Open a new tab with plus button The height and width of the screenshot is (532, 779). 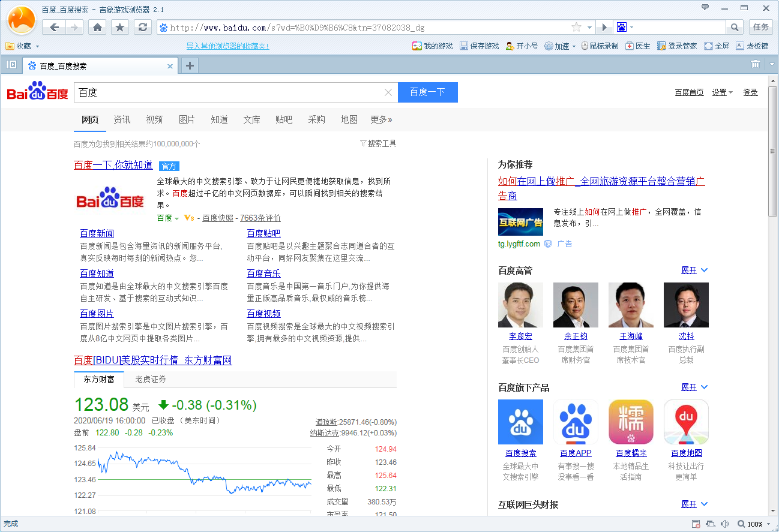click(190, 65)
